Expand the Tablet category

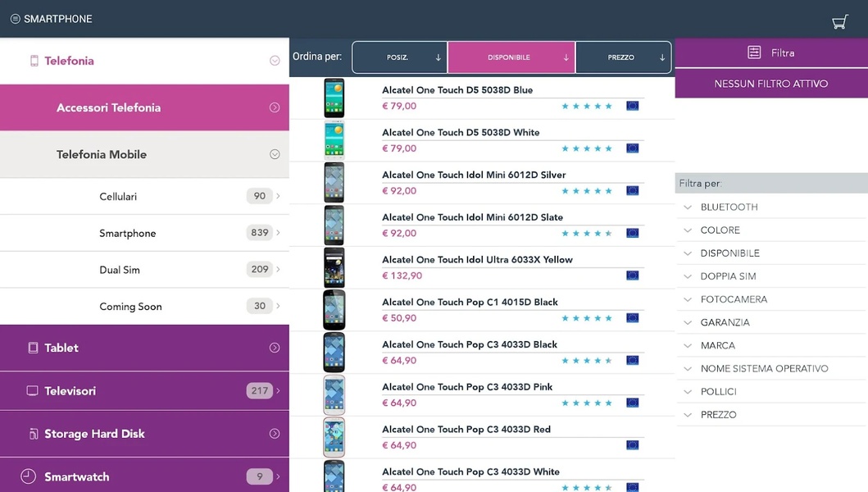click(x=275, y=348)
